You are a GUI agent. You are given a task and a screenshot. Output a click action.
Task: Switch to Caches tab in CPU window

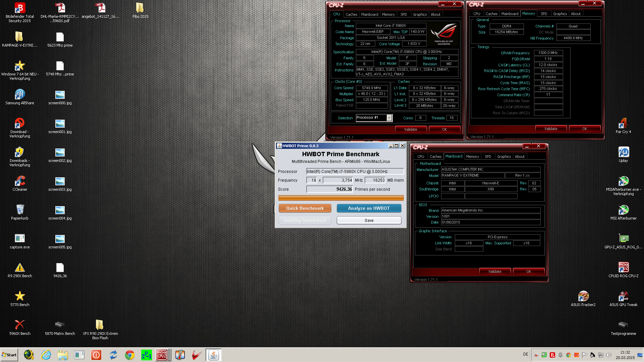pyautogui.click(x=351, y=14)
